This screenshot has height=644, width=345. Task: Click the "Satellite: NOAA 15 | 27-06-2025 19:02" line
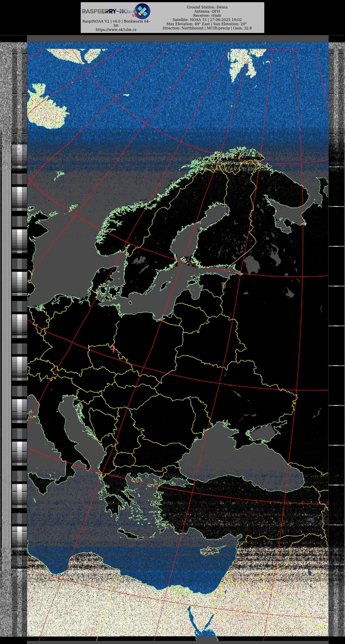click(207, 20)
